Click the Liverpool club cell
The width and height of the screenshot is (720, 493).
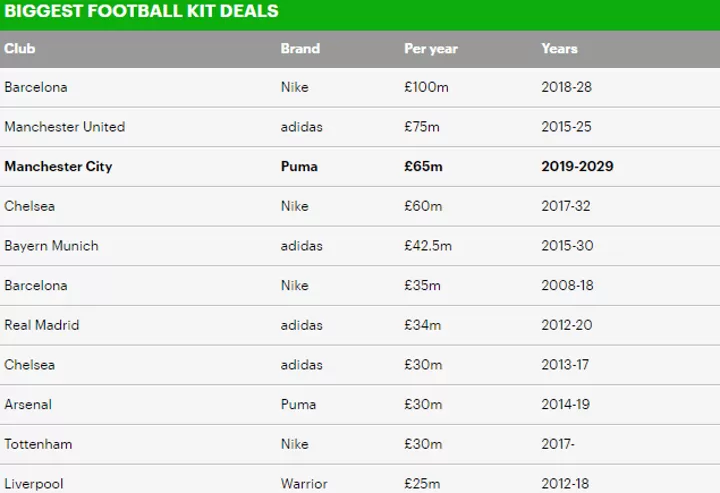coord(34,484)
